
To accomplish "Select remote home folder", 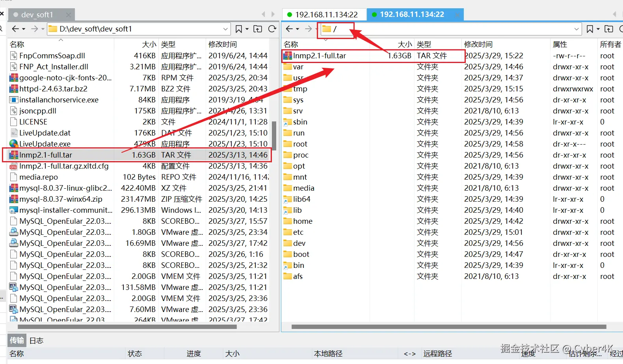I will [303, 221].
